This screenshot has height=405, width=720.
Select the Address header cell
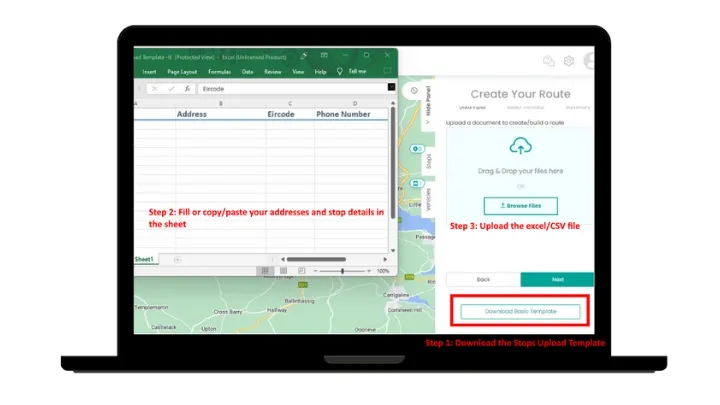221,114
